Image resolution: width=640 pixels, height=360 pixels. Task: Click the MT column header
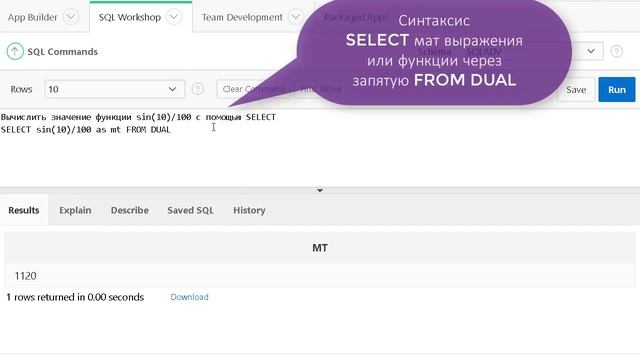pos(320,248)
